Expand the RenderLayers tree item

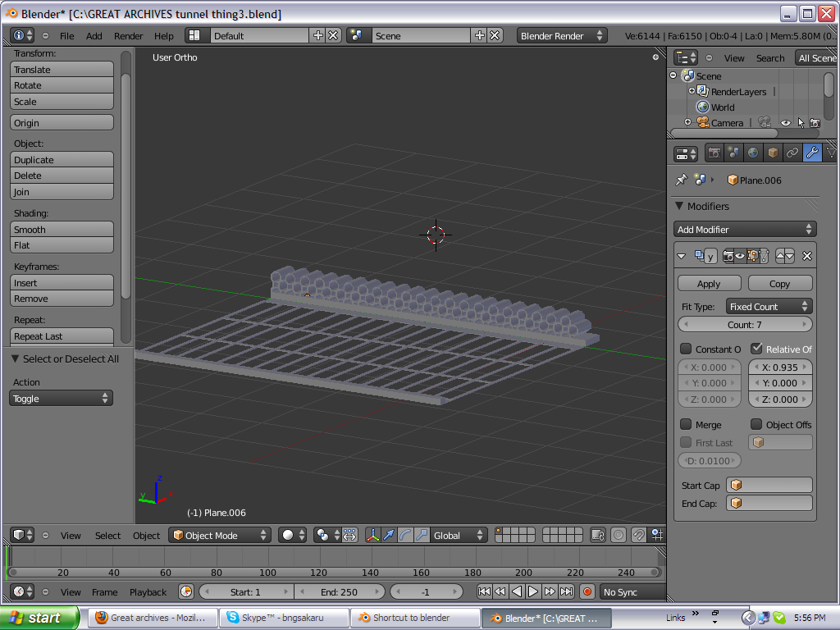click(x=692, y=91)
